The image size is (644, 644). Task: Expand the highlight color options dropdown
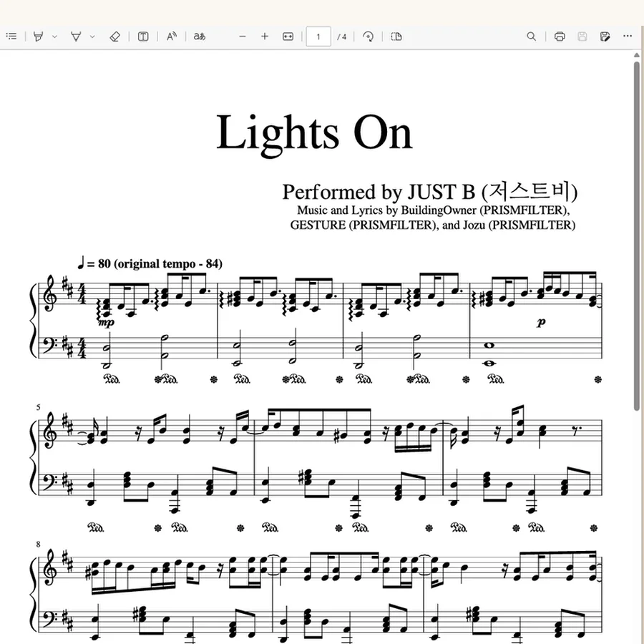pos(54,36)
